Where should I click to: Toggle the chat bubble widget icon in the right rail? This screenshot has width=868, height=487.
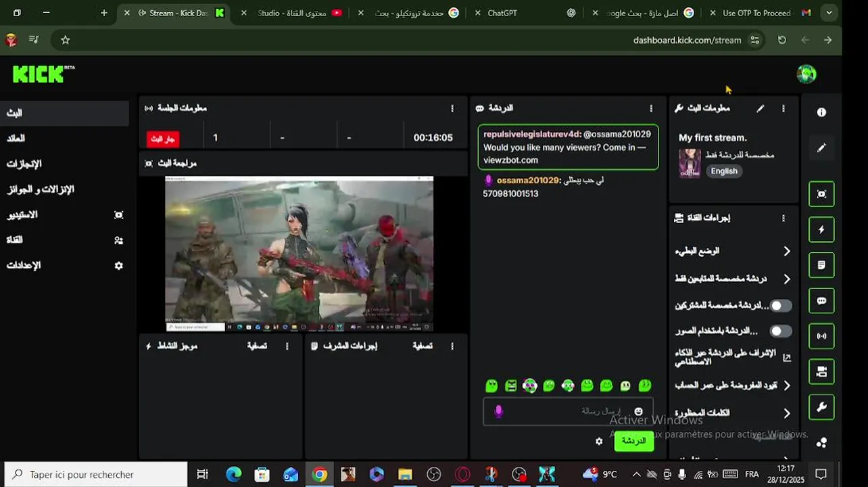pos(821,301)
